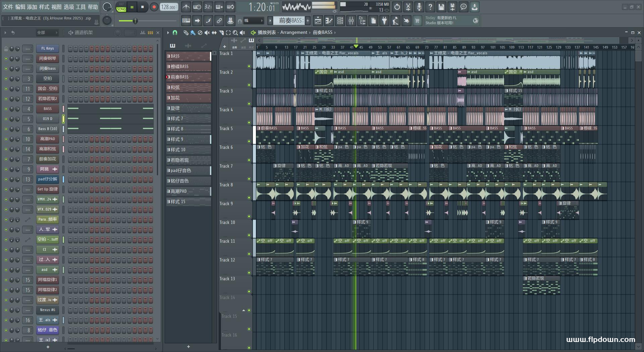Image resolution: width=644 pixels, height=352 pixels.
Task: Open the Channel rack view icon
Action: [340, 21]
